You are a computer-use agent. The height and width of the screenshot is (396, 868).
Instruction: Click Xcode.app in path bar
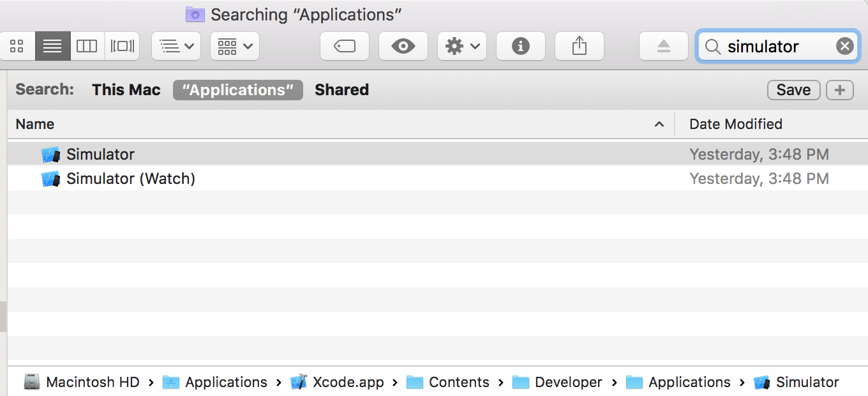tap(348, 383)
